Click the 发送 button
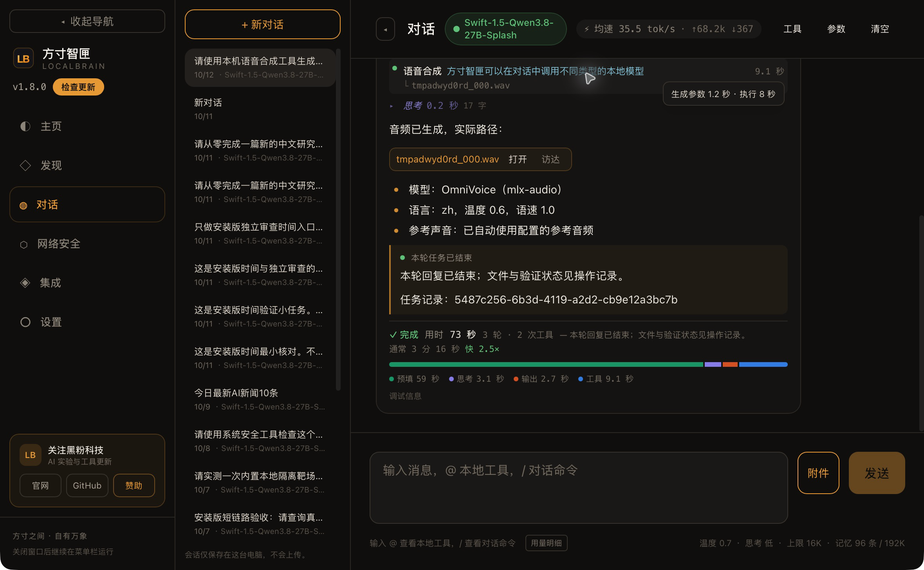924x570 pixels. point(877,473)
